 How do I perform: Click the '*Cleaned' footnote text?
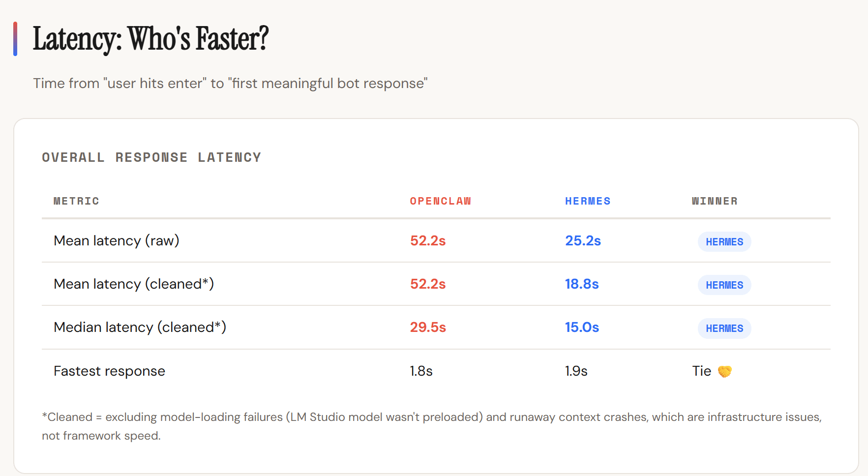click(432, 426)
